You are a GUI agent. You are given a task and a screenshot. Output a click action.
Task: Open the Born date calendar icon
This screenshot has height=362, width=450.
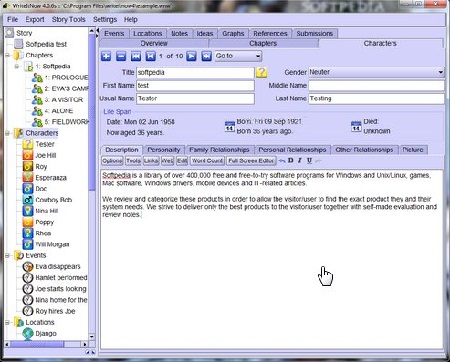point(230,127)
